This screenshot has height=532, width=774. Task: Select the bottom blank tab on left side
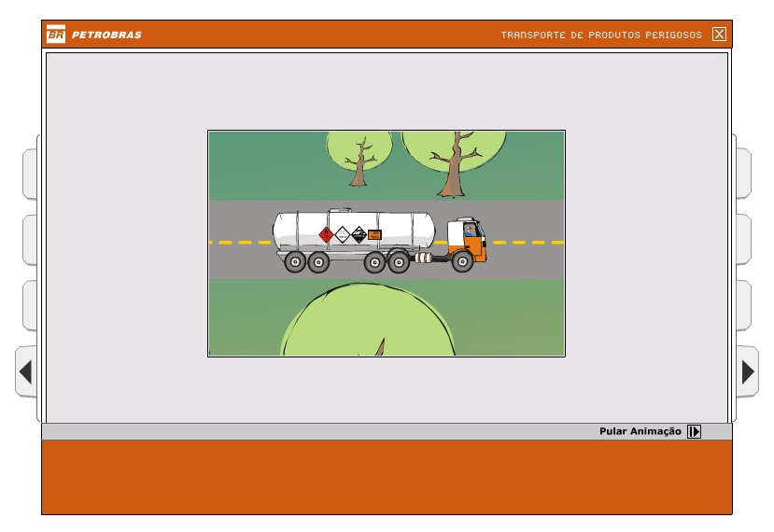30,305
